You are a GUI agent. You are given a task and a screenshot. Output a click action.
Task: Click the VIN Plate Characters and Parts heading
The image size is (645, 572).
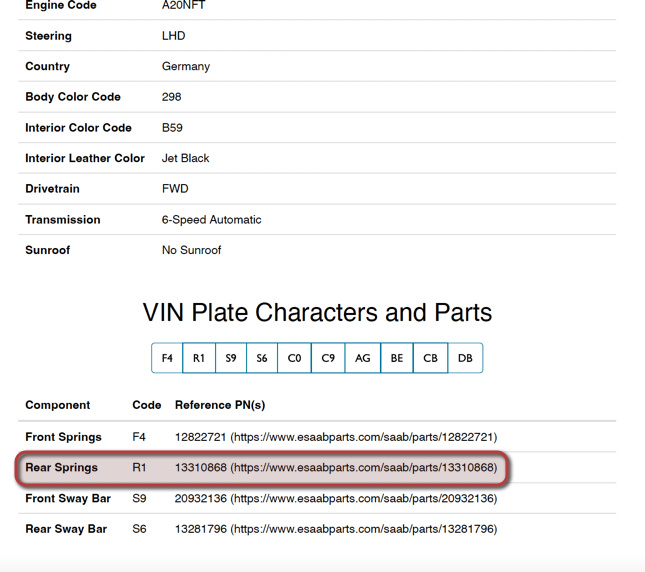click(317, 313)
